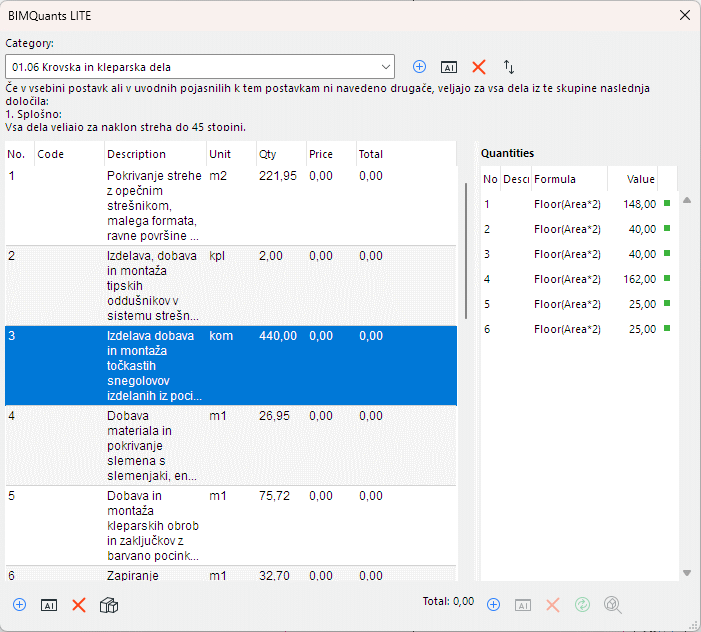Image resolution: width=701 pixels, height=632 pixels.
Task: Click quantity 440,00 in selected row
Action: point(278,336)
